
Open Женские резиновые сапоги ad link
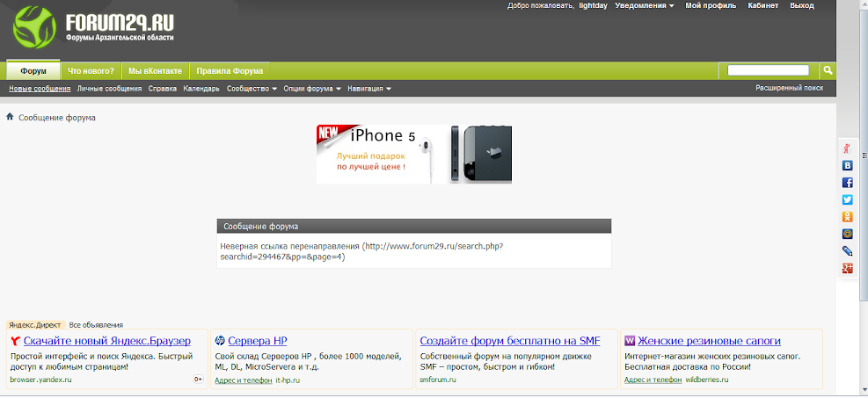tap(709, 341)
